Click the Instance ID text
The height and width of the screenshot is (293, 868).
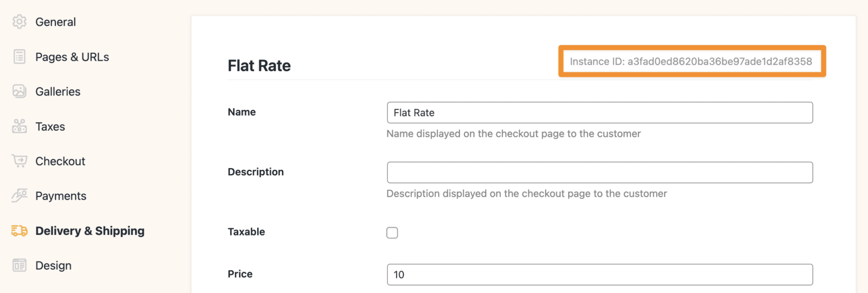691,61
